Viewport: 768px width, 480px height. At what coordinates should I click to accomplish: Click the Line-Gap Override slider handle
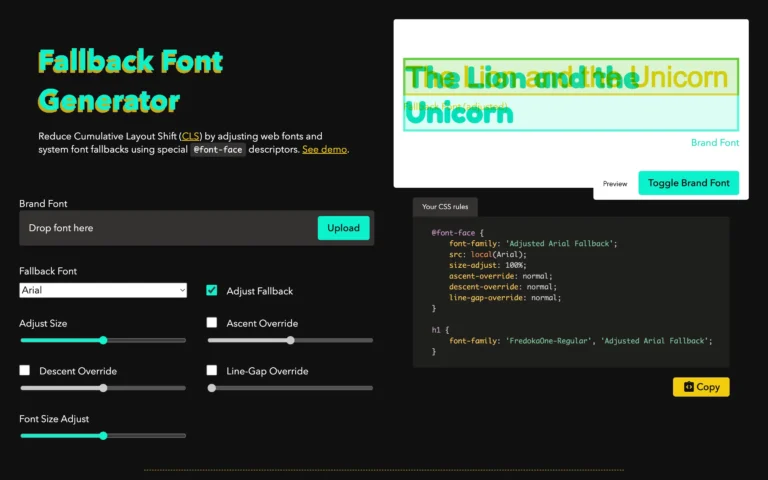(x=211, y=388)
